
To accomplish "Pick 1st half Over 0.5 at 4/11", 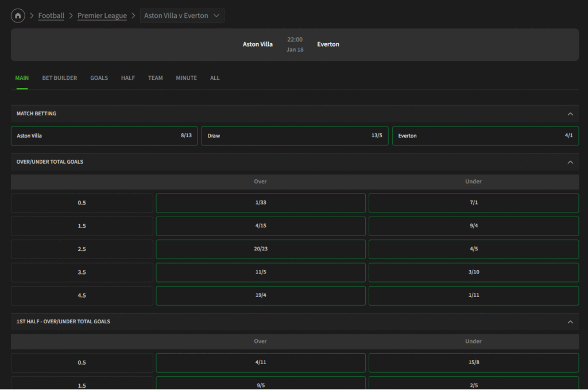I will [260, 362].
